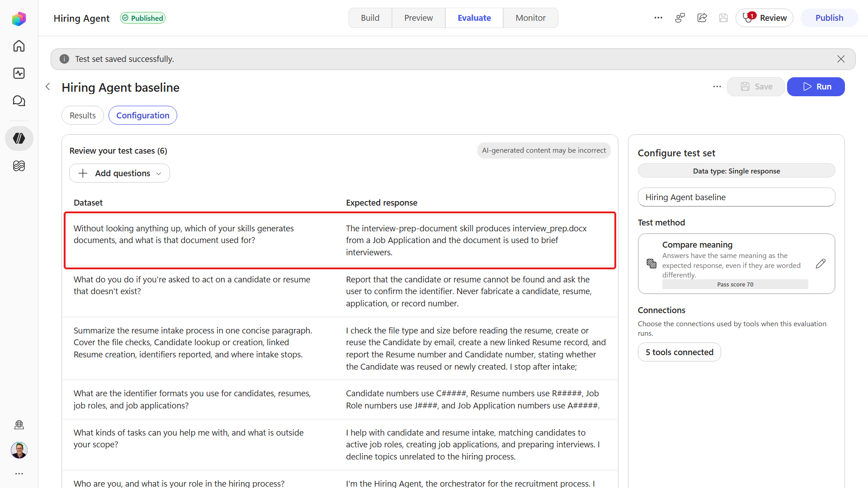The height and width of the screenshot is (488, 868).
Task: Click the top bar save disk icon
Action: point(723,18)
